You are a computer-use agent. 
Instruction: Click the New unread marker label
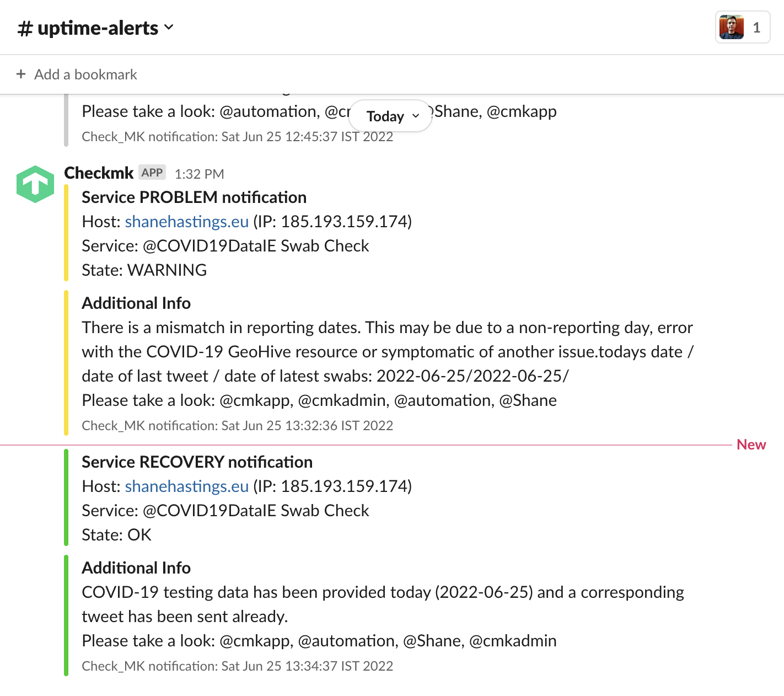click(x=751, y=445)
